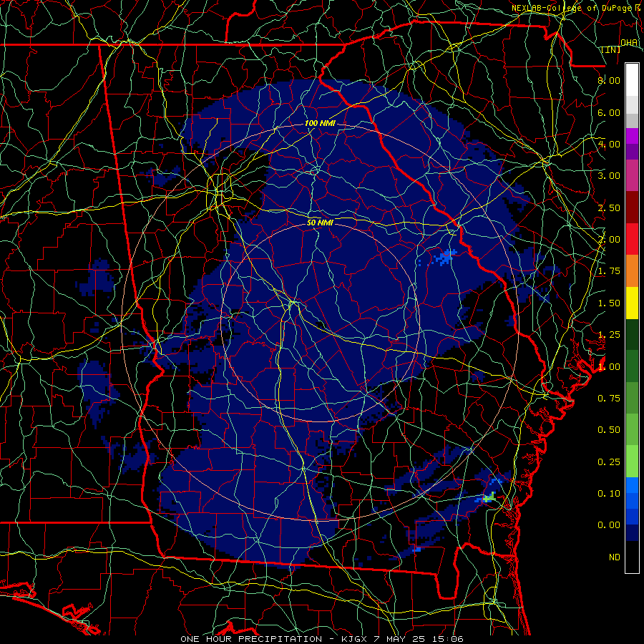The width and height of the screenshot is (644, 644).
Task: Click the 1.50 legend value
Action: click(609, 303)
